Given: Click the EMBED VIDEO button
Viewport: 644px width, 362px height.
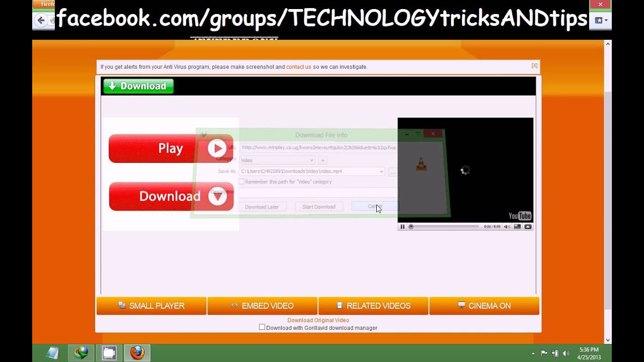Looking at the screenshot, I should [262, 306].
